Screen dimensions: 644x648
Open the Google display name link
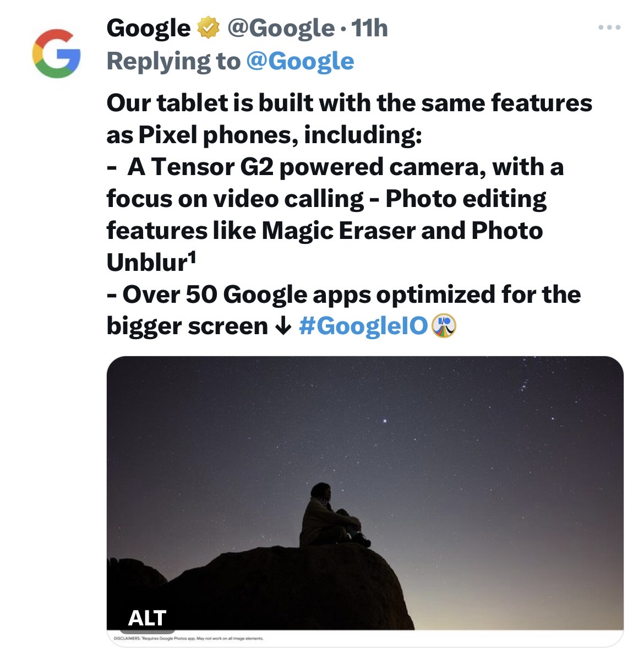149,28
